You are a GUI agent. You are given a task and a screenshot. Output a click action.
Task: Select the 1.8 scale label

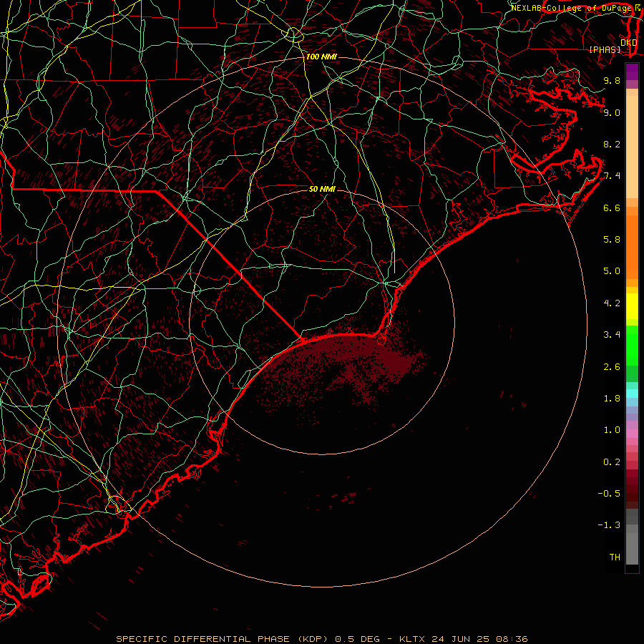[612, 399]
